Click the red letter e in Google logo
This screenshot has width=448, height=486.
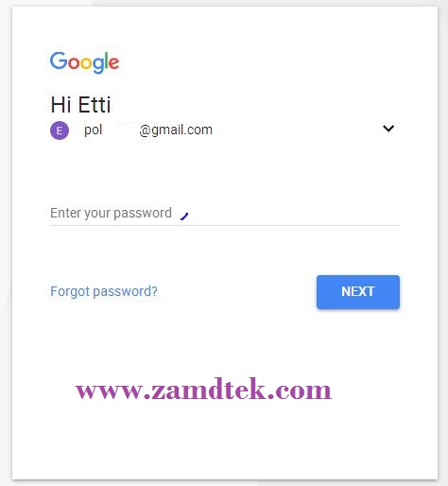tap(113, 63)
